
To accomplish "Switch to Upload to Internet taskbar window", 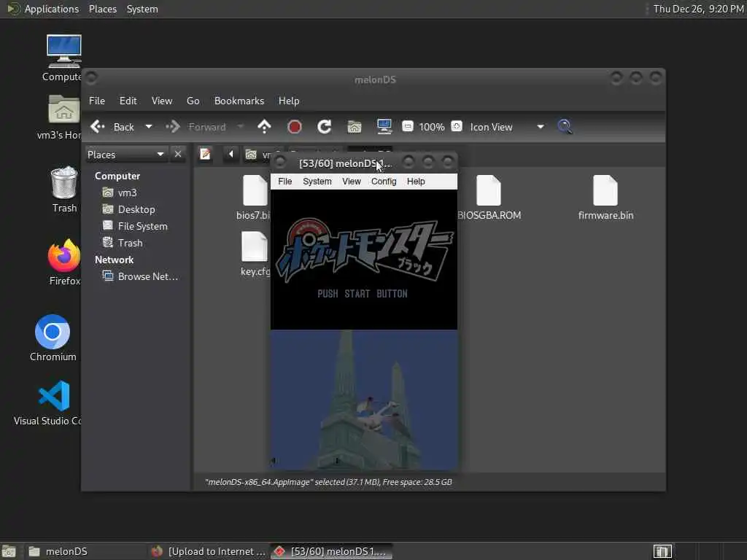I will coord(209,551).
